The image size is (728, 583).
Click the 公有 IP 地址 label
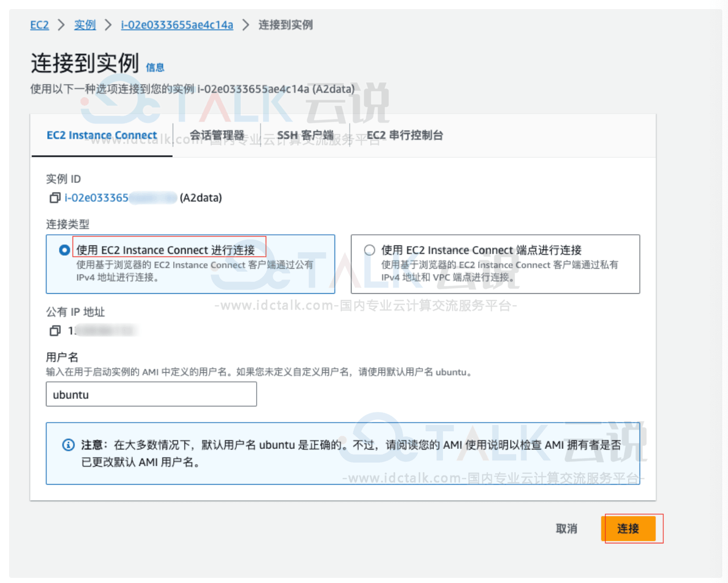click(76, 312)
